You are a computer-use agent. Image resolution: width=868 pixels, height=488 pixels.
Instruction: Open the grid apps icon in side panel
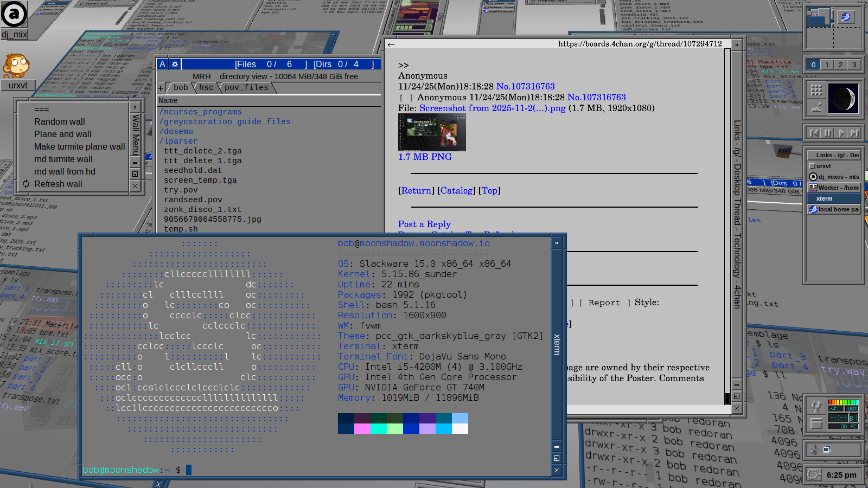pyautogui.click(x=816, y=90)
